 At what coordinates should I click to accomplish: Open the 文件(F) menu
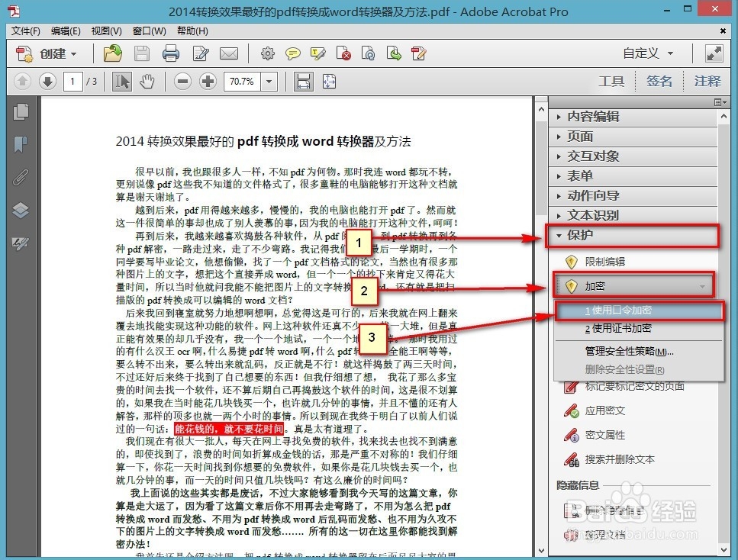tap(25, 31)
